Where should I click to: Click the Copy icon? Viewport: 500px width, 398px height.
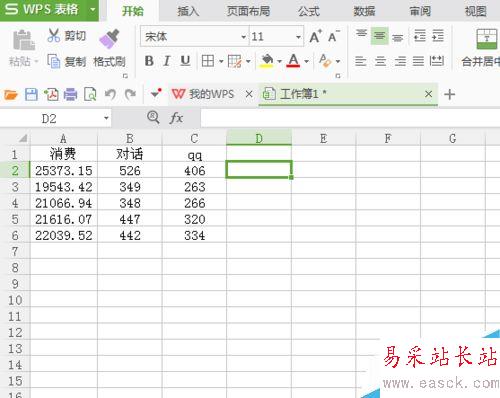pyautogui.click(x=53, y=61)
